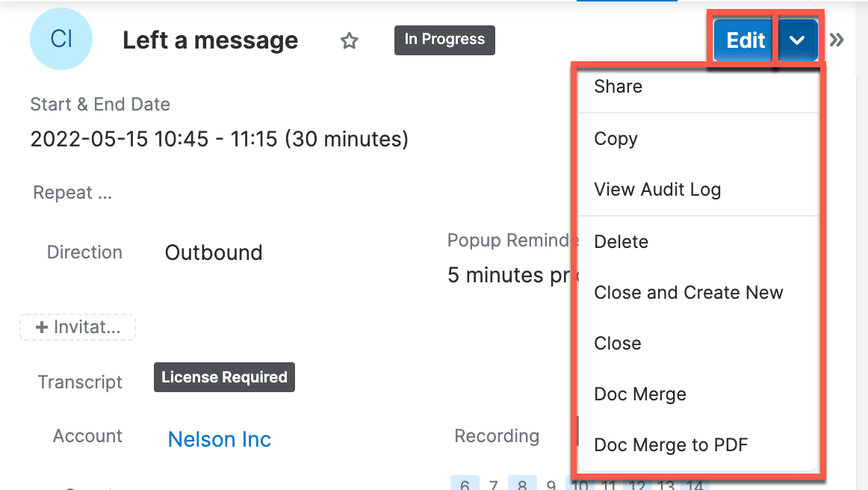The height and width of the screenshot is (490, 868).
Task: Click the CI record avatar
Action: click(x=61, y=40)
